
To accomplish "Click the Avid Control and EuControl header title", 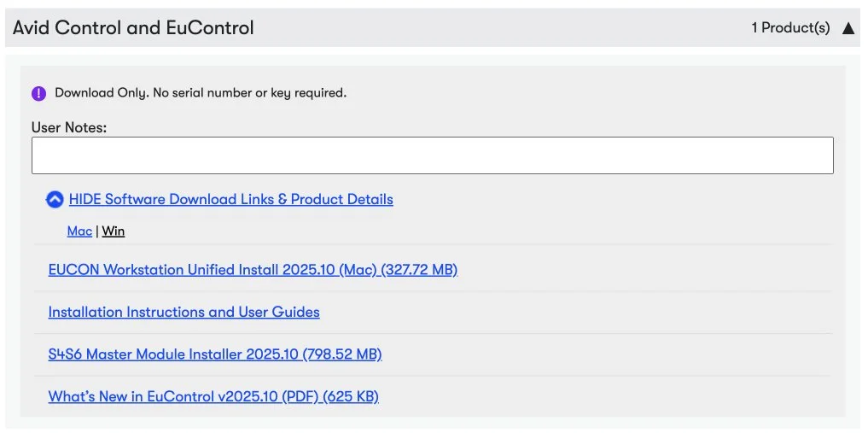I will [x=133, y=28].
